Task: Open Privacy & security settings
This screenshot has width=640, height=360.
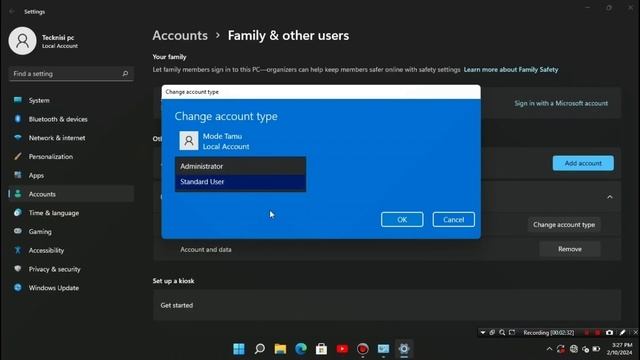Action: point(71,269)
